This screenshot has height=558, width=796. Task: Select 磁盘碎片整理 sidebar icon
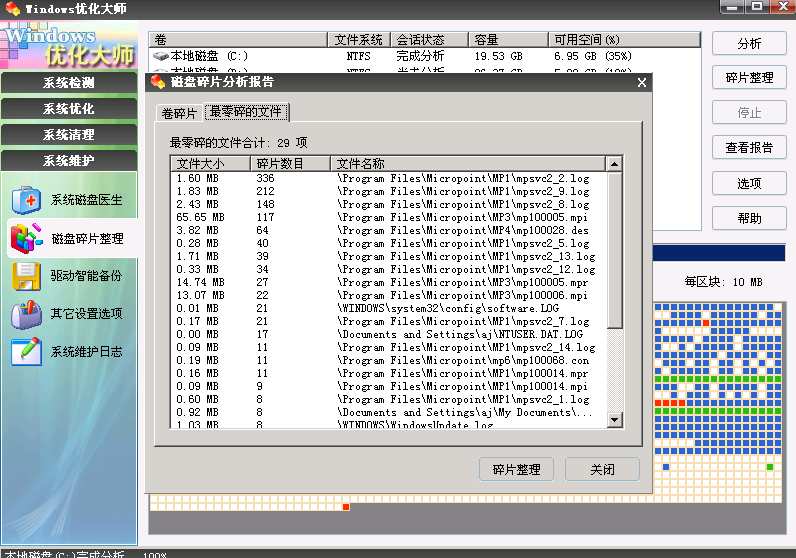click(26, 238)
